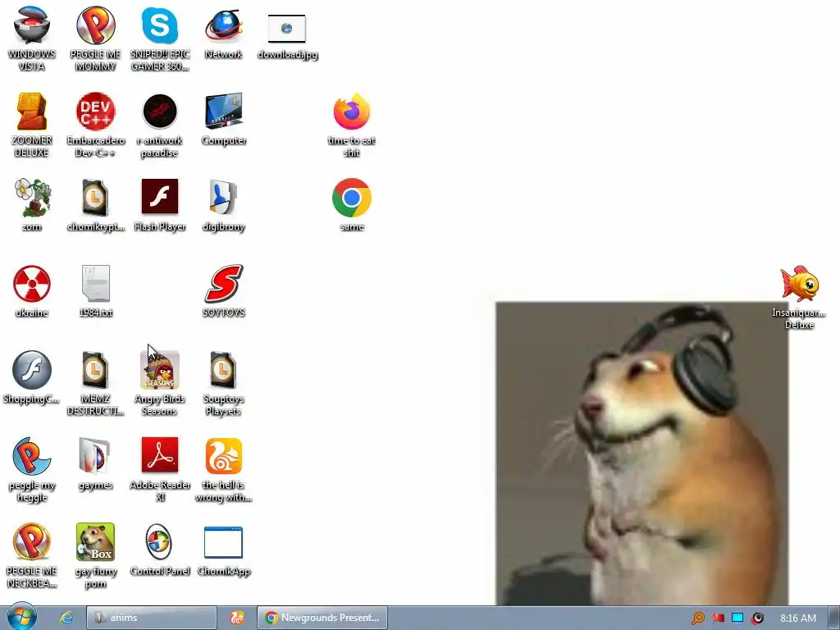Click the ZOOMER DELUXE icon
This screenshot has height=630, width=840.
pyautogui.click(x=32, y=112)
